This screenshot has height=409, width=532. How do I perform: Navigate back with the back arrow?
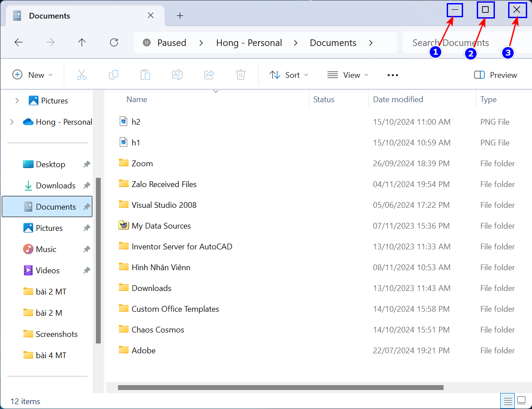19,42
